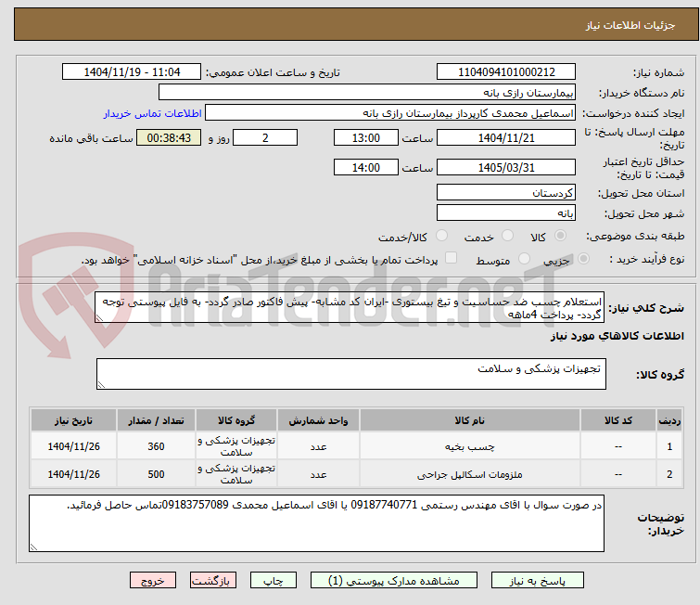Click the general description text area
The image size is (700, 605).
tap(350, 307)
